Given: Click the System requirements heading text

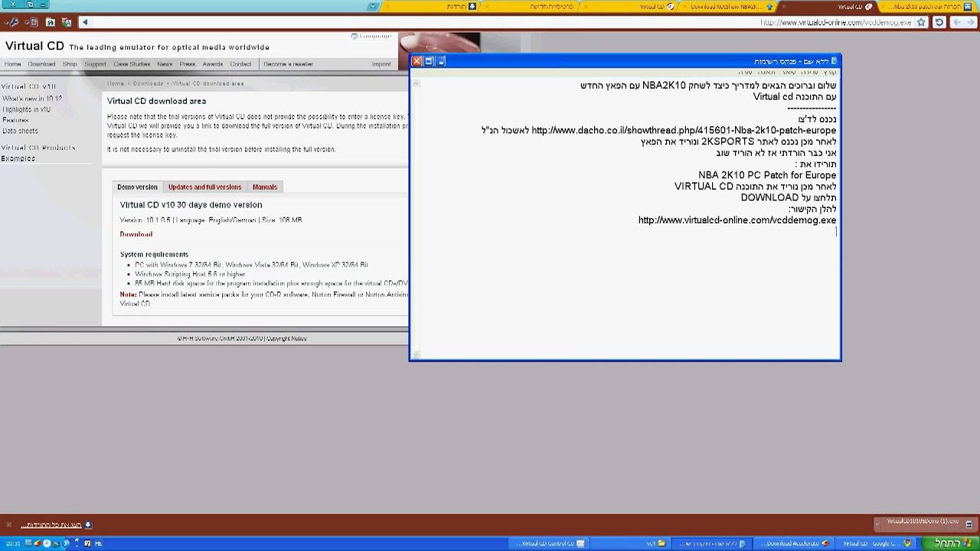Looking at the screenshot, I should pos(154,254).
